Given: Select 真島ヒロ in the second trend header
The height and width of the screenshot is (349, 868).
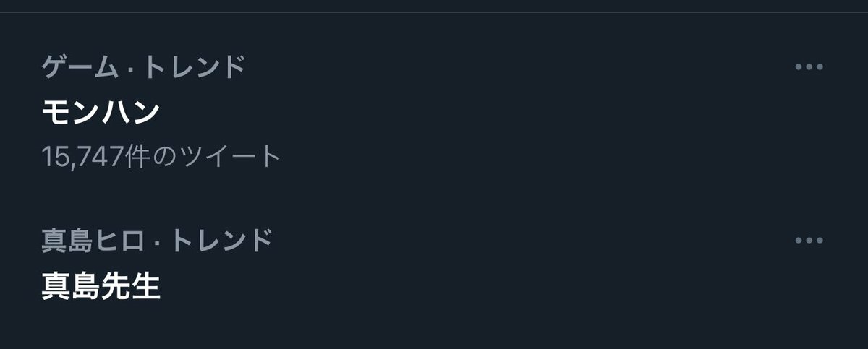Looking at the screenshot, I should tap(91, 241).
